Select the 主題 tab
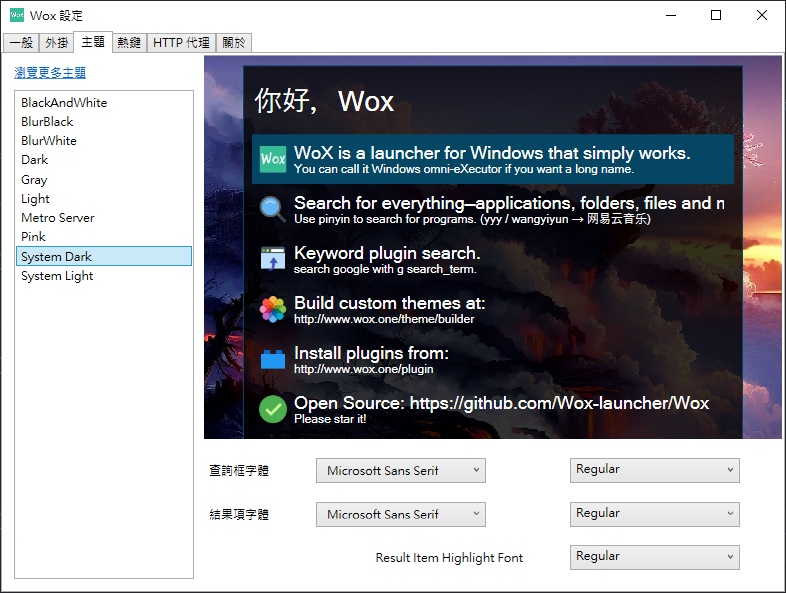The image size is (786, 593). point(93,42)
